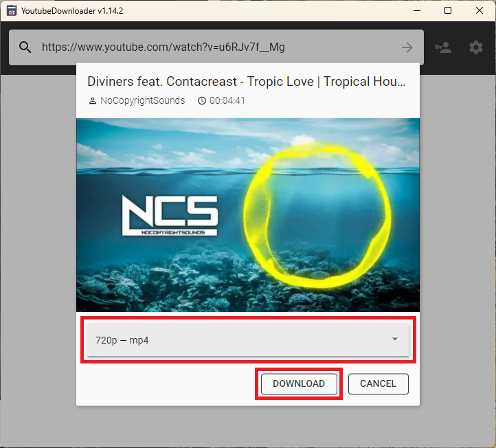496x448 pixels.
Task: Open the 720p — mp4 format dropdown
Action: click(x=248, y=340)
